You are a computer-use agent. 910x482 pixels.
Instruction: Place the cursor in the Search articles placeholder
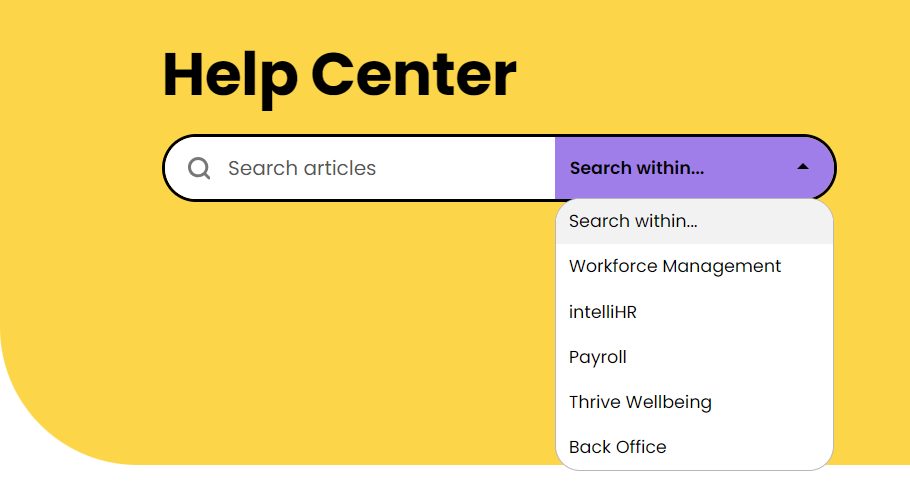pos(302,168)
